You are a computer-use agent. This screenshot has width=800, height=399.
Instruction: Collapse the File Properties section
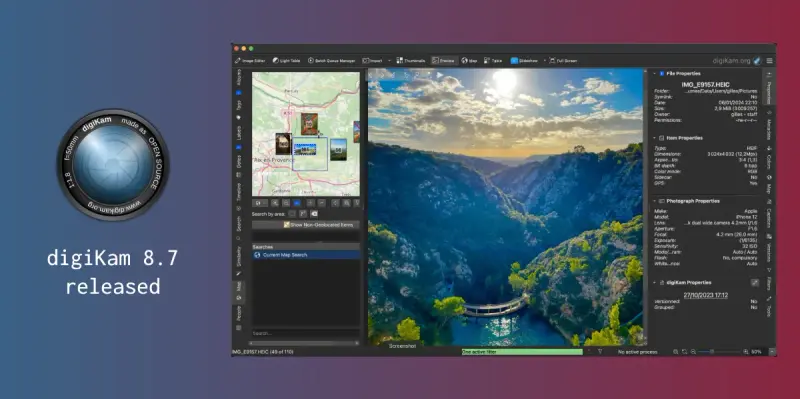click(655, 73)
